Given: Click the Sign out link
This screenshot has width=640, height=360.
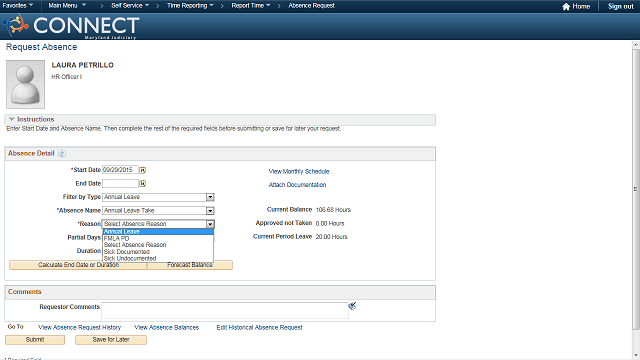Looking at the screenshot, I should point(620,6).
